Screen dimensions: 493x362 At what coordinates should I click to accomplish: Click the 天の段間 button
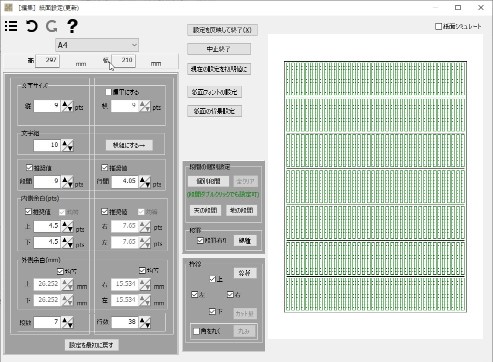[x=205, y=210]
